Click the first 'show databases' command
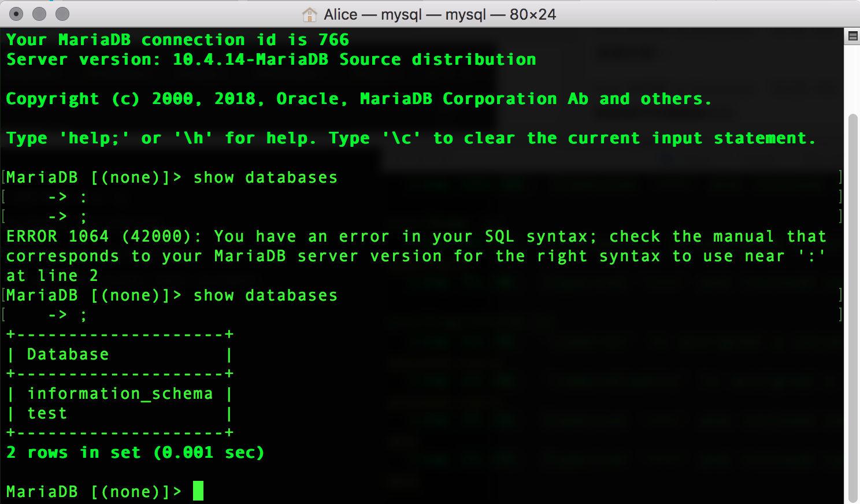The width and height of the screenshot is (860, 504). [265, 177]
